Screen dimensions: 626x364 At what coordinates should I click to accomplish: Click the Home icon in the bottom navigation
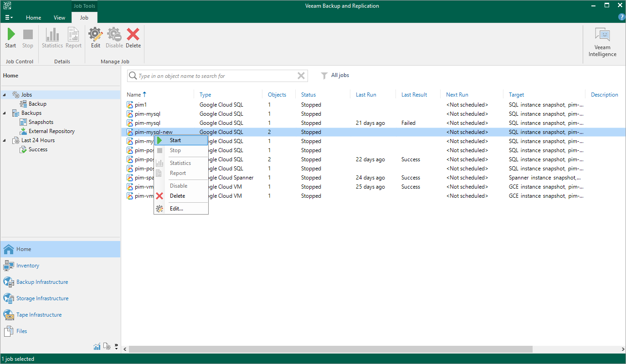[9, 249]
